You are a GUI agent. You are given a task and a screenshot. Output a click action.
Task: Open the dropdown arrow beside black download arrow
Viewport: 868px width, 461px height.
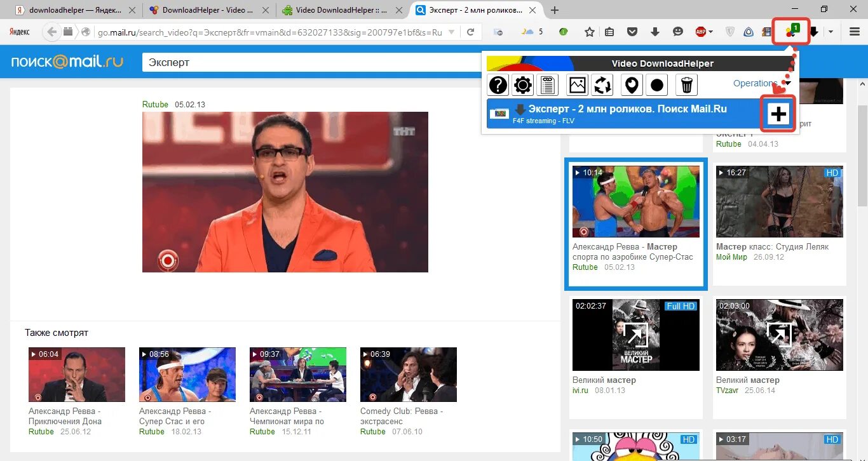click(x=831, y=32)
